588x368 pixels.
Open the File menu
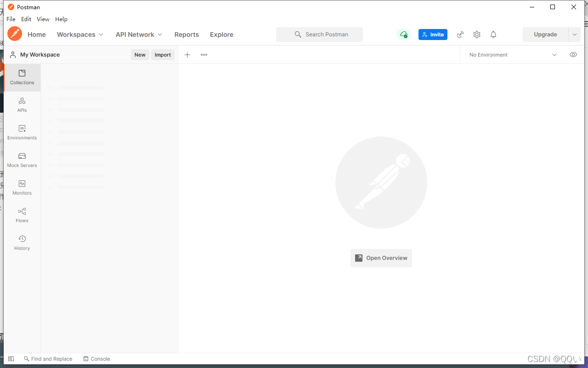point(11,19)
